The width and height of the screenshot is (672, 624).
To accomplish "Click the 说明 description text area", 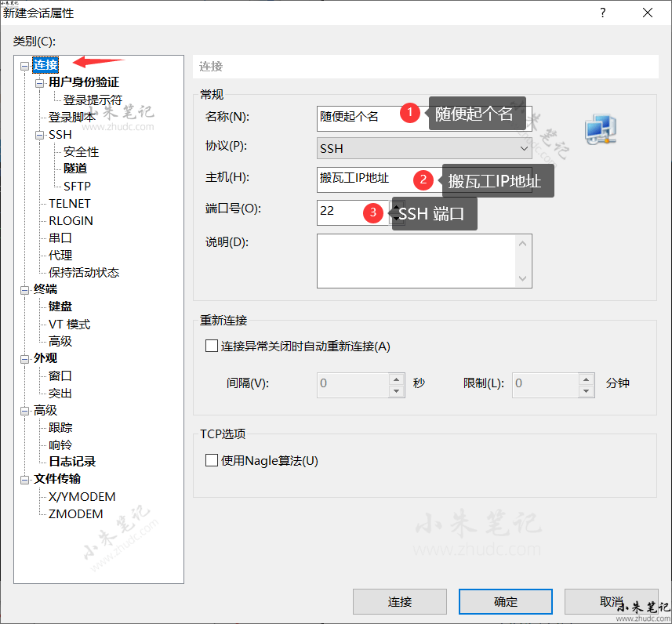I will click(416, 260).
